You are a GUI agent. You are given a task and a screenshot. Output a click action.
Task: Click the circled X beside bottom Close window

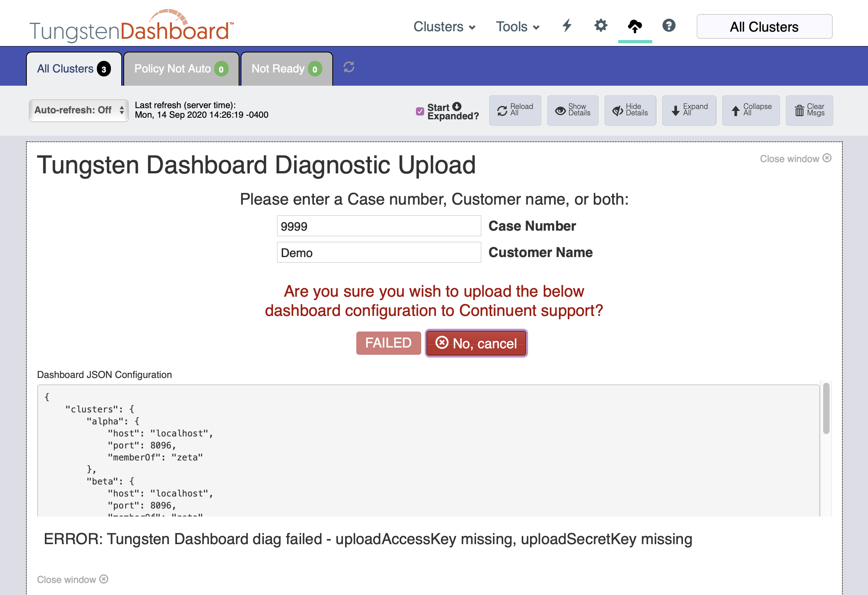[x=104, y=579]
